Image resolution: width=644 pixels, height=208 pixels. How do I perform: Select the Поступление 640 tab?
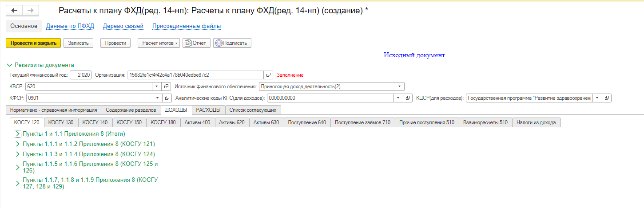click(307, 122)
